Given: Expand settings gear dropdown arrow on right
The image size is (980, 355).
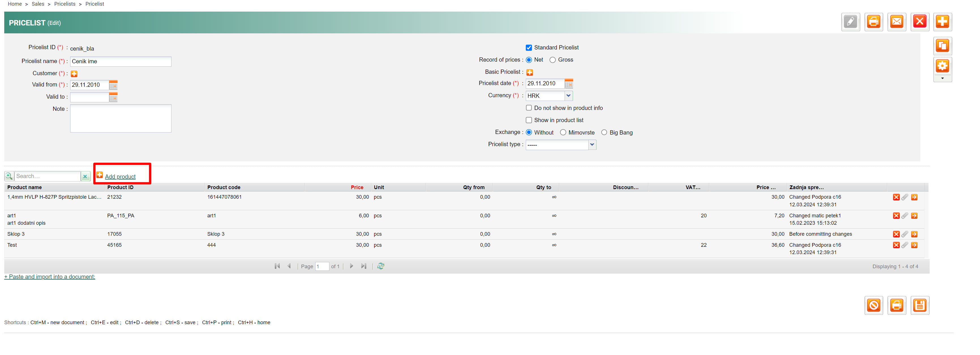Looking at the screenshot, I should [942, 79].
